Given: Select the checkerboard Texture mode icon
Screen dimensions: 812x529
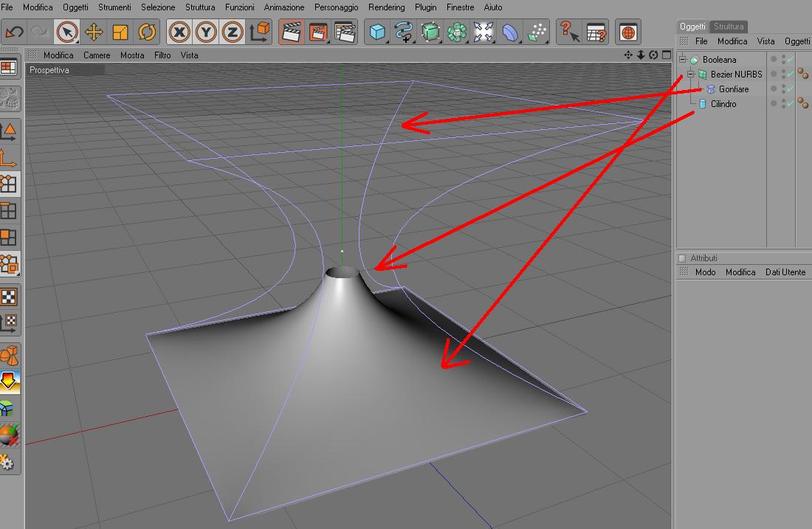Looking at the screenshot, I should click(9, 297).
